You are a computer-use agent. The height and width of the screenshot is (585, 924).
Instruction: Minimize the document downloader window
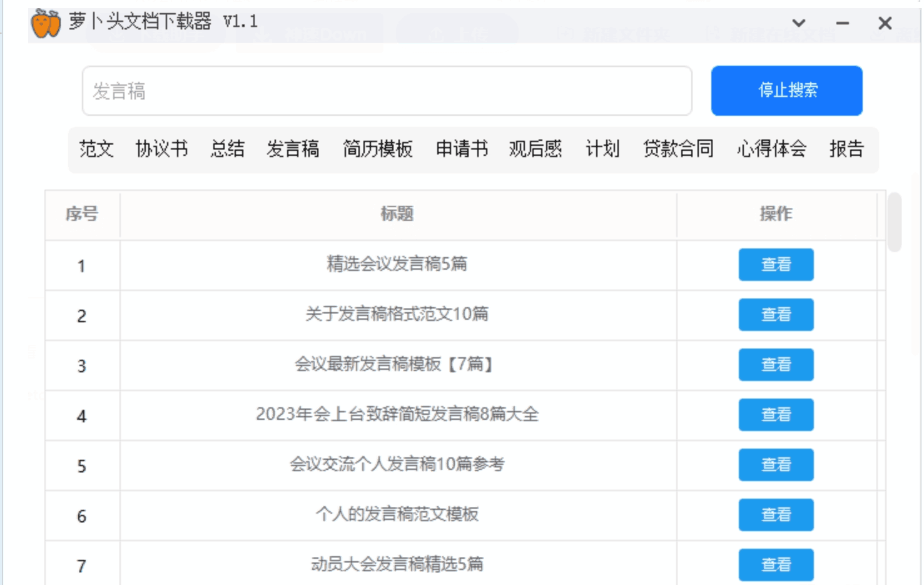point(842,24)
